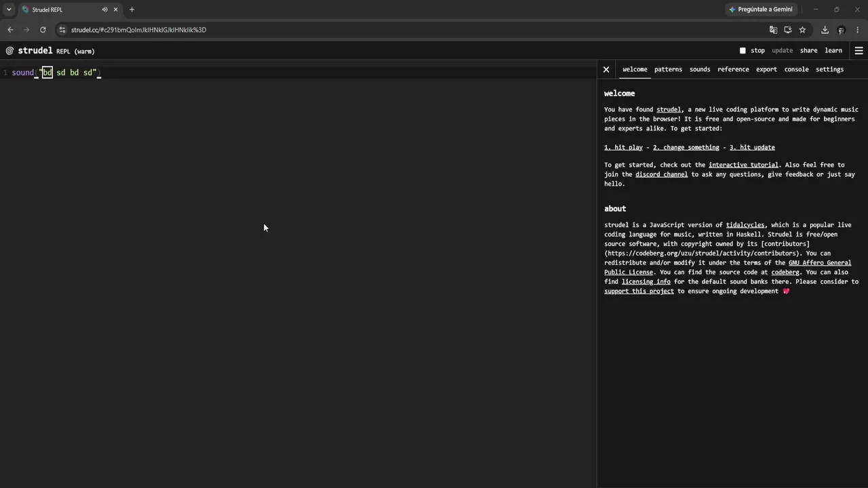868x488 pixels.
Task: Open the licensing info link
Action: 646,282
